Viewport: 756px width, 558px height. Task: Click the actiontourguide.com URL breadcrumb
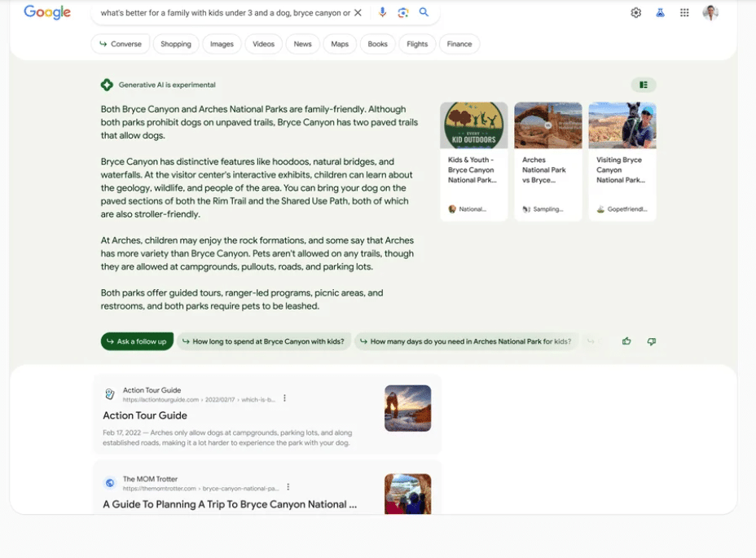pyautogui.click(x=199, y=400)
